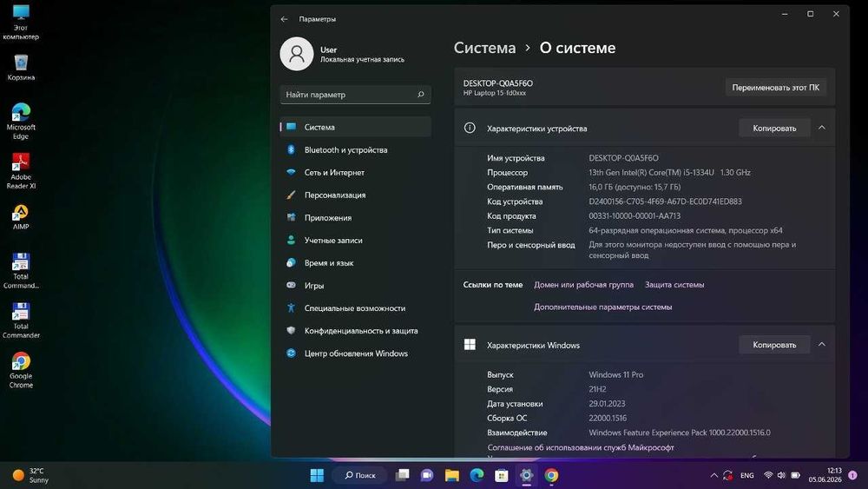Click the Персонализация brush icon
The height and width of the screenshot is (489, 868).
pyautogui.click(x=291, y=195)
